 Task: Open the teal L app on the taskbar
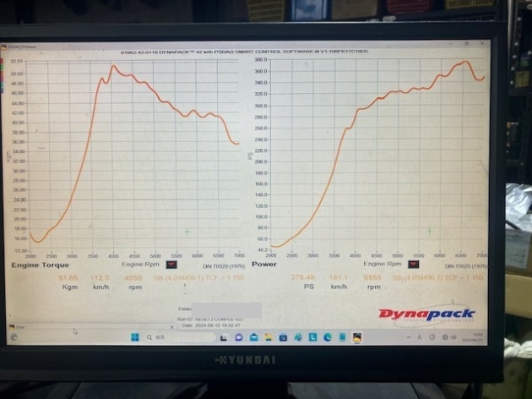[x=312, y=337]
